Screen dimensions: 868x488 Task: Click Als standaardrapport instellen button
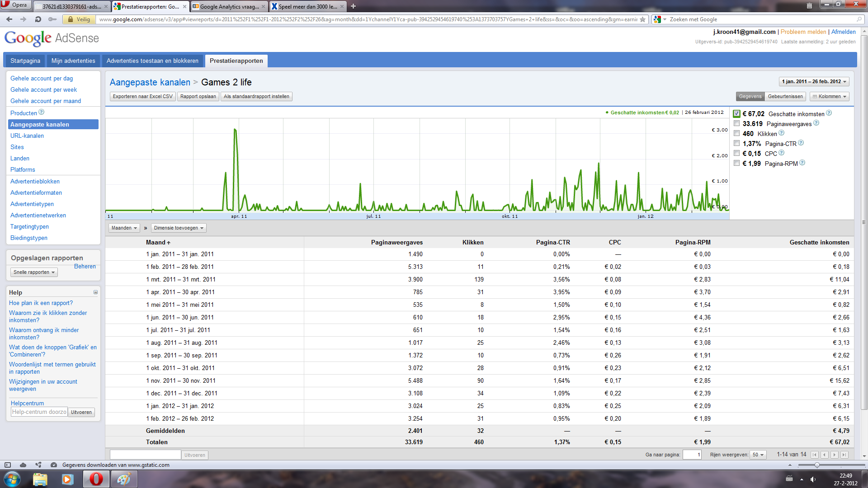(x=256, y=96)
